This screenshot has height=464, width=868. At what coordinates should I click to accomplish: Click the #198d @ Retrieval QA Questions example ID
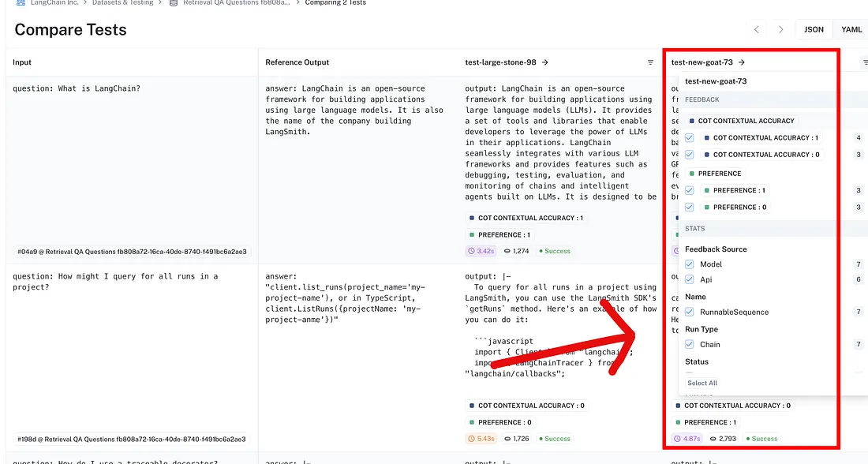[132, 440]
